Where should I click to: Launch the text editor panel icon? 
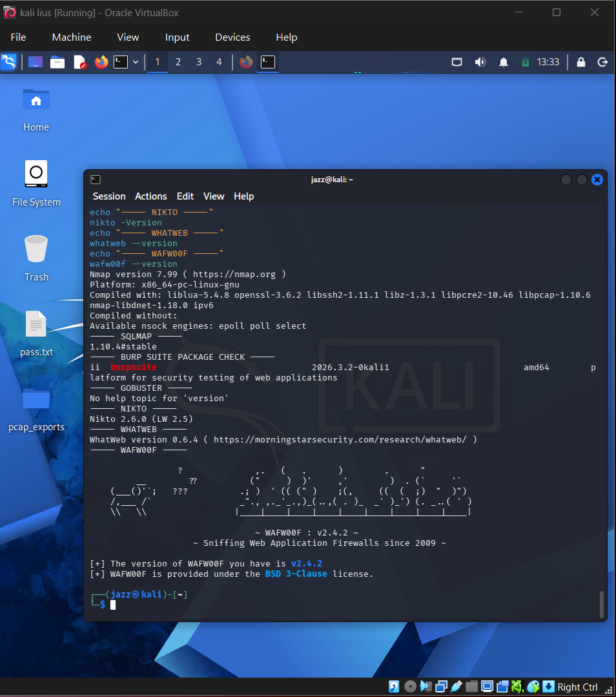click(x=79, y=62)
